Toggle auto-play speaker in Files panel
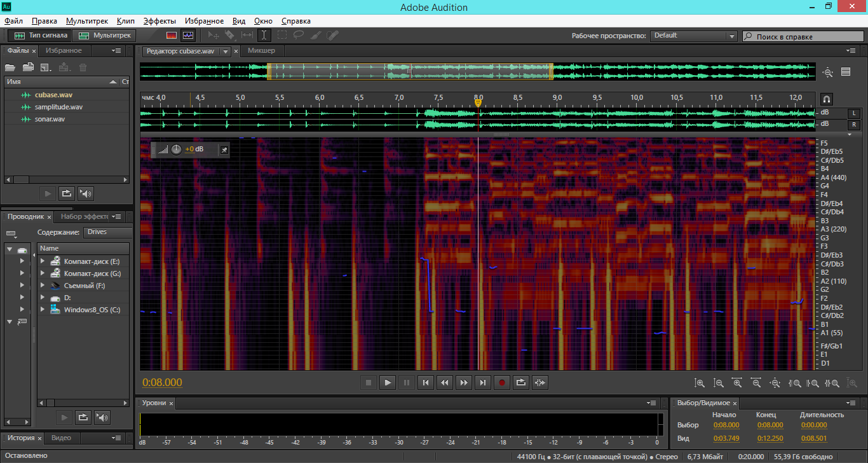The width and height of the screenshot is (868, 463). 86,193
